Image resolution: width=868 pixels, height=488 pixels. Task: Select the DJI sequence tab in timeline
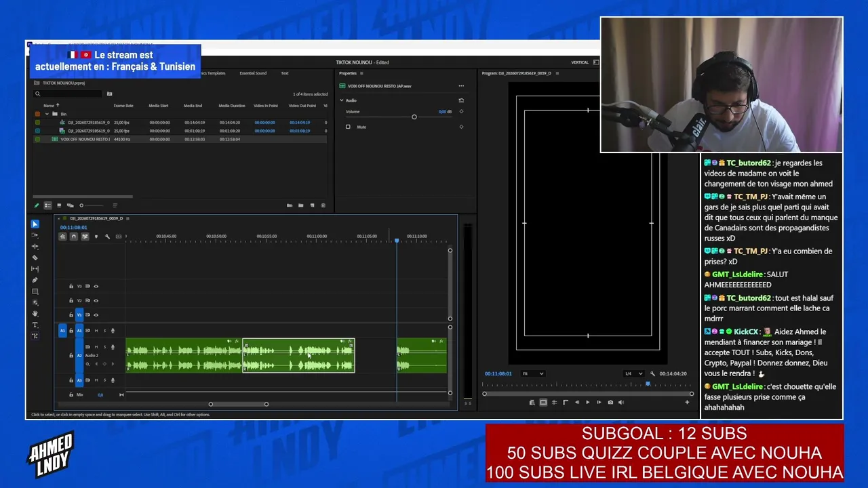[x=96, y=218]
